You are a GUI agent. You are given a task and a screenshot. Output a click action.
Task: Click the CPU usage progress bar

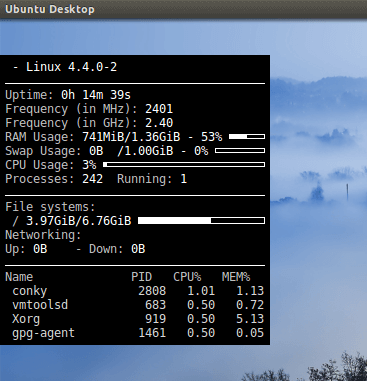pos(184,165)
